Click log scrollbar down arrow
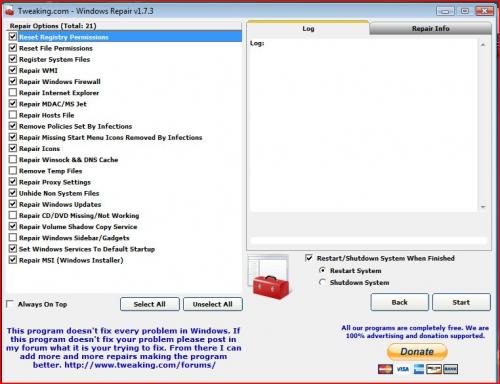500x384 pixels. click(x=483, y=207)
